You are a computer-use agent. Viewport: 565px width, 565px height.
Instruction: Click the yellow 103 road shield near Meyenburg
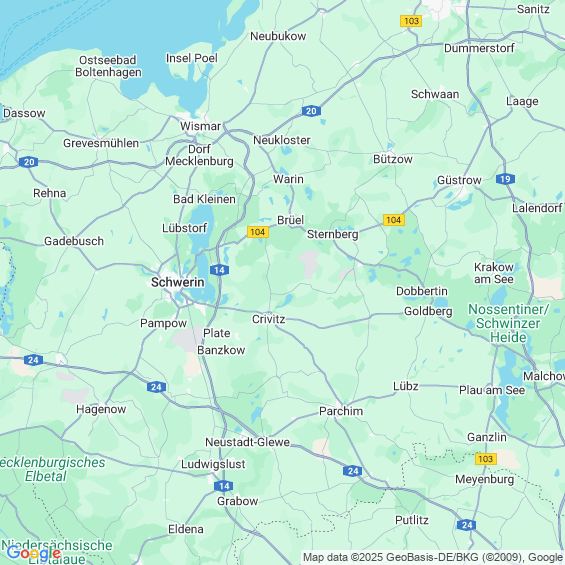[x=486, y=459]
